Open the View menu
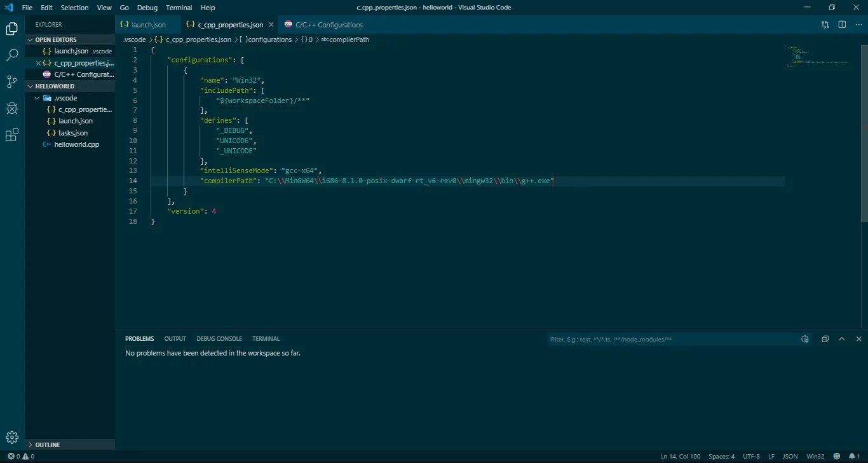This screenshot has height=463, width=868. click(x=104, y=8)
